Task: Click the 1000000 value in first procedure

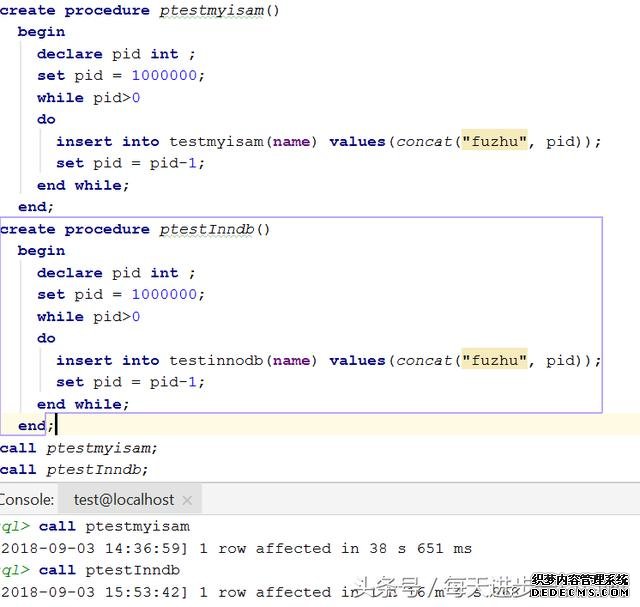Action: (168, 76)
